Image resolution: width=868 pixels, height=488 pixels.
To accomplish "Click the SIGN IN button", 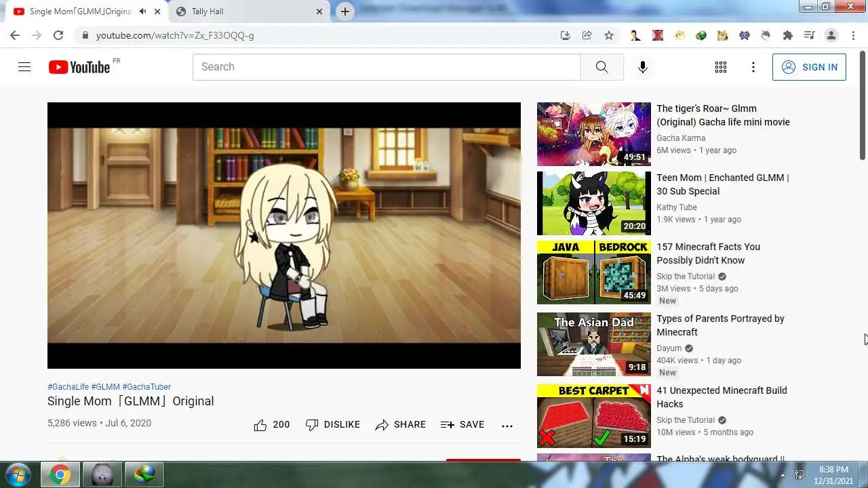I will 809,67.
